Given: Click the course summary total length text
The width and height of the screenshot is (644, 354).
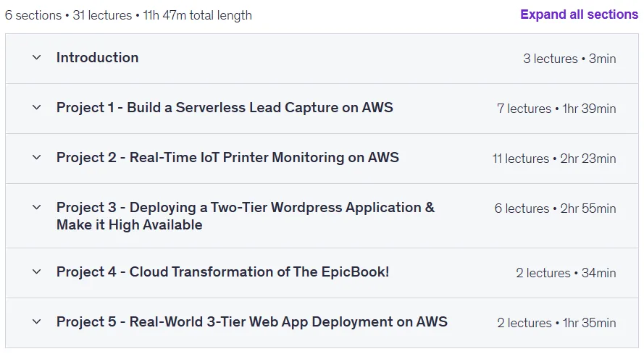Looking at the screenshot, I should tap(128, 15).
